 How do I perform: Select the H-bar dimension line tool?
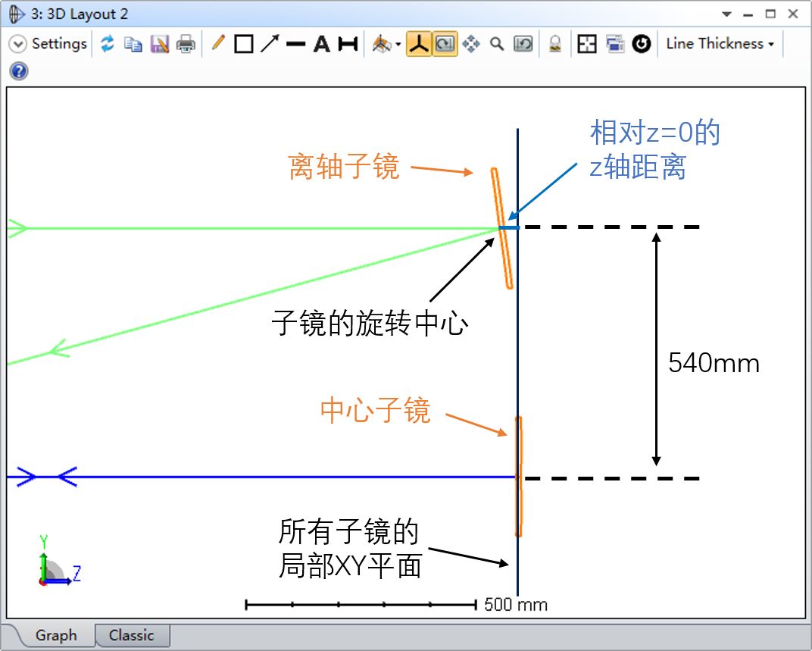coord(348,44)
